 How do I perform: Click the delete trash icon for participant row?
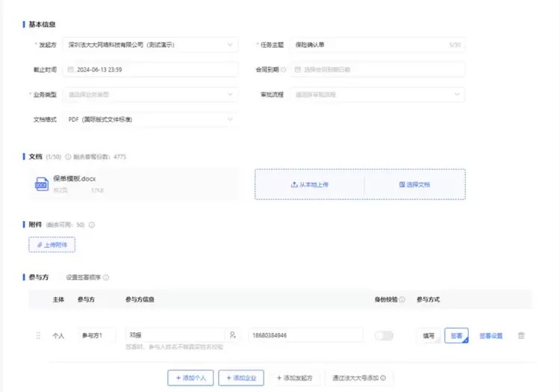(x=520, y=336)
